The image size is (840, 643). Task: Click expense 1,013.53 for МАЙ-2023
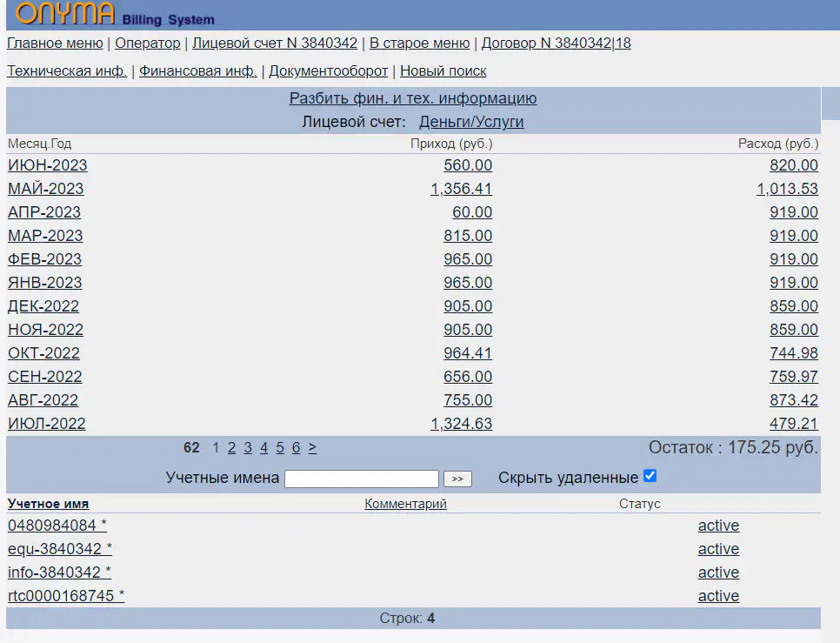788,189
